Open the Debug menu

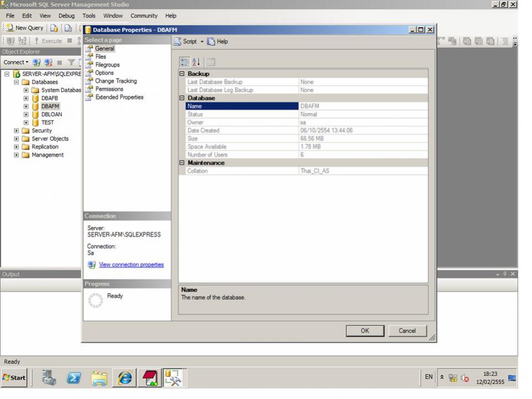66,16
